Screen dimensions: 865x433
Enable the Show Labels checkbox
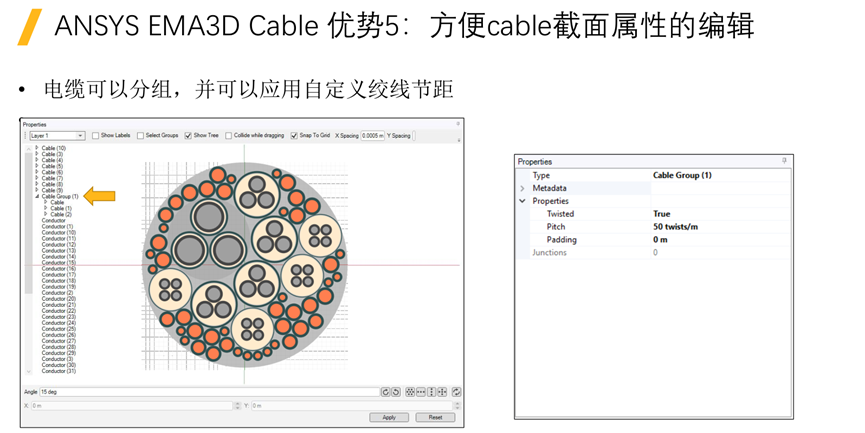[95, 136]
